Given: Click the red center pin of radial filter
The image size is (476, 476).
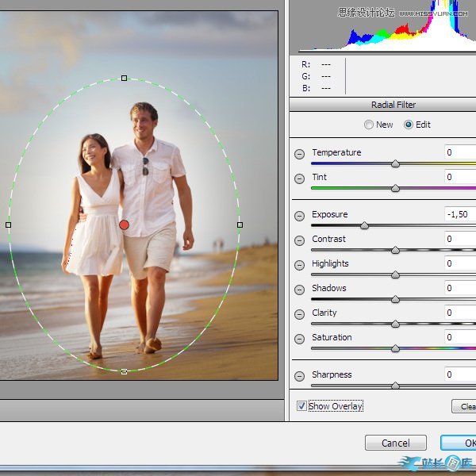Looking at the screenshot, I should (124, 225).
